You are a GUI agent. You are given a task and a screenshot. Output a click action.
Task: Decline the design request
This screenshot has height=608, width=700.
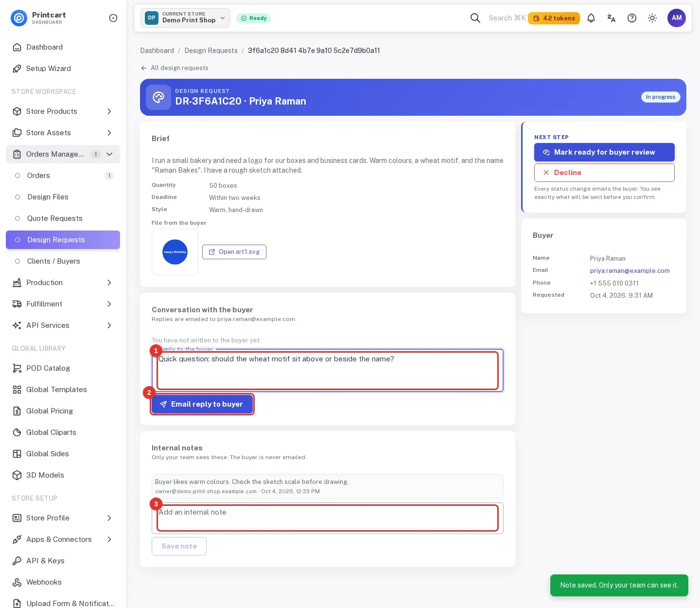604,173
